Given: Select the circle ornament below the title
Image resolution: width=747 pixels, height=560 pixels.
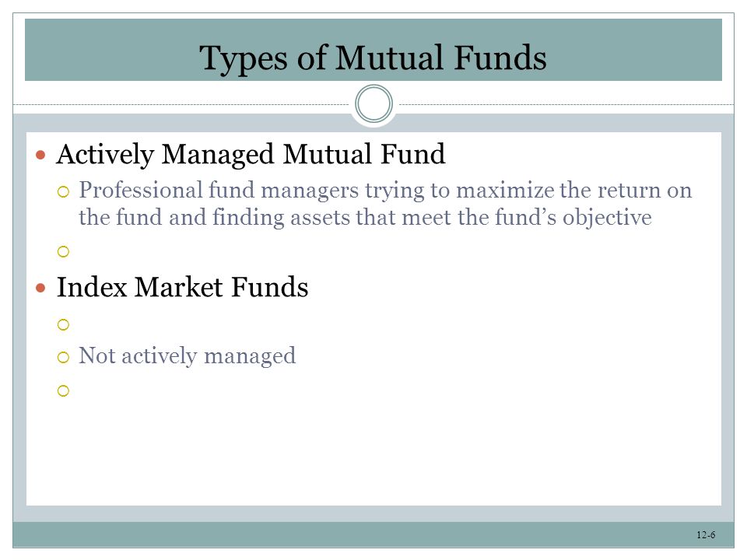Looking at the screenshot, I should click(x=374, y=103).
